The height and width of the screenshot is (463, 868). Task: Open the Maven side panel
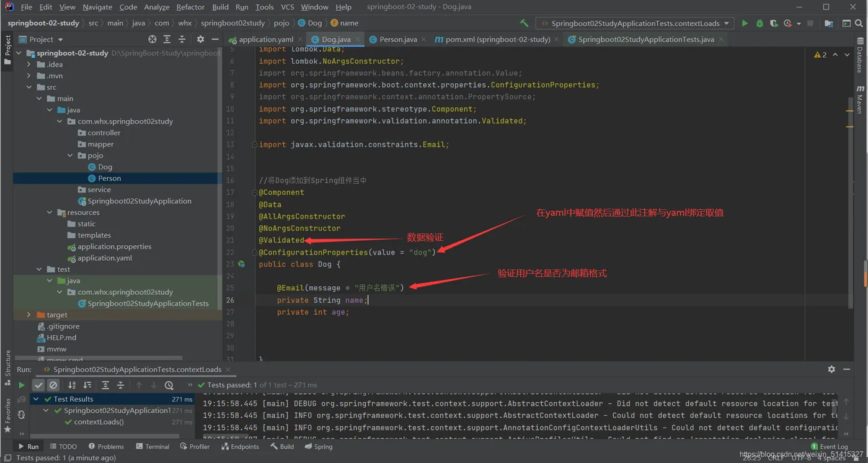click(860, 99)
